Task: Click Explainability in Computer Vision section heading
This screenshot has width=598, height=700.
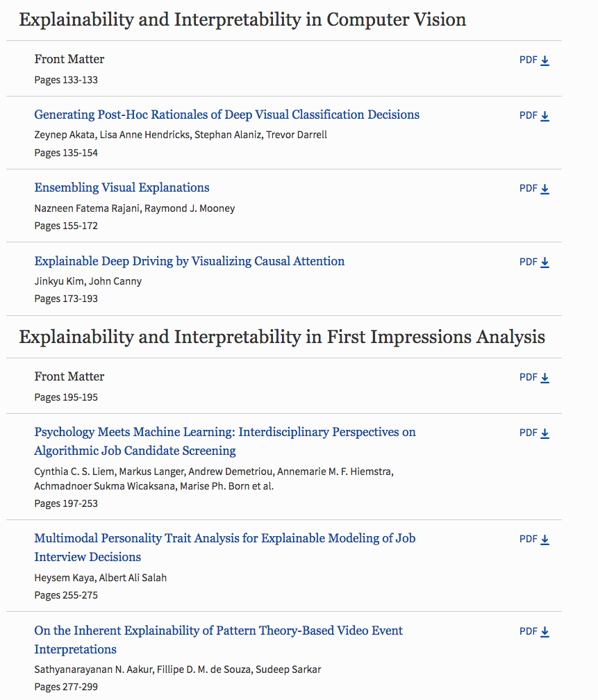Action: pos(242,19)
